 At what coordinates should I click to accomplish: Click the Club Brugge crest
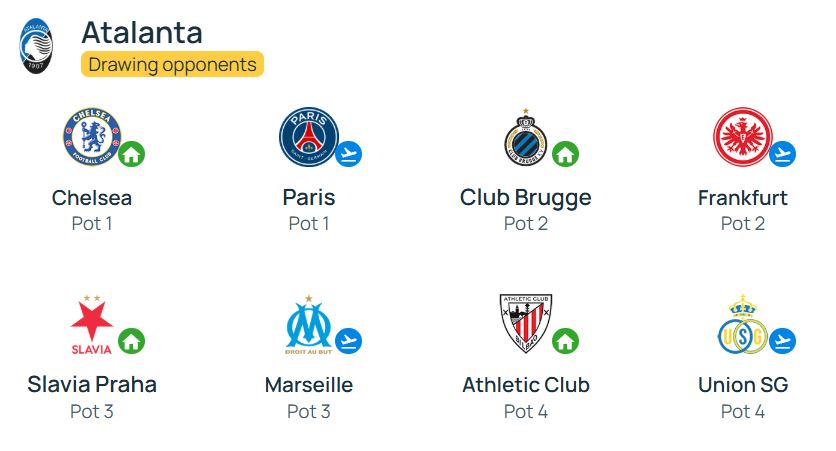526,138
